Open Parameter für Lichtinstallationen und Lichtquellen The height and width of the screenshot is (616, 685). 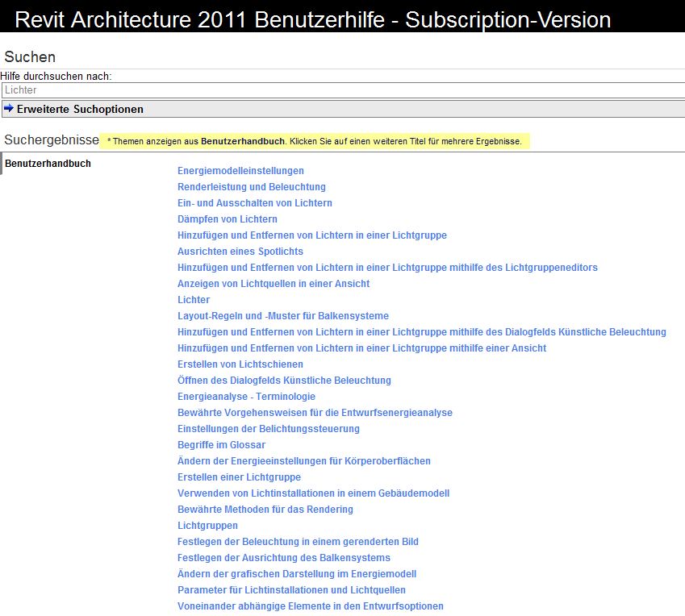(x=291, y=591)
